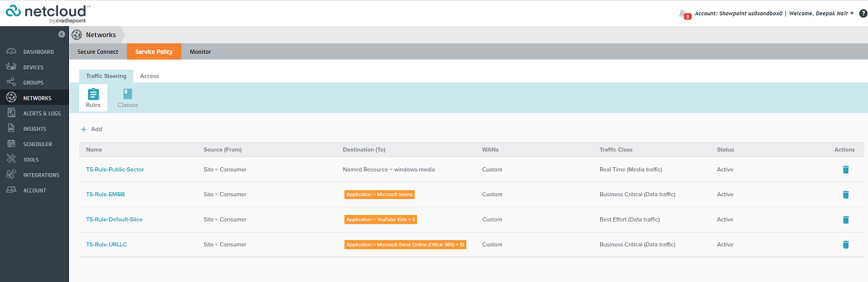Image resolution: width=868 pixels, height=282 pixels.
Task: Click Custom WANs cell in TS-Rule-Public-Sector row
Action: [x=492, y=169]
